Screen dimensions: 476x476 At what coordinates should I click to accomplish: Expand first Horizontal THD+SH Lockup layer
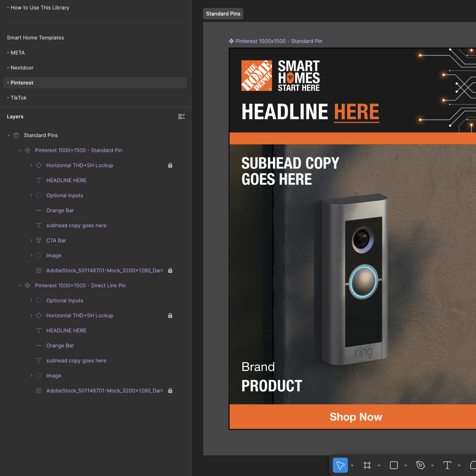click(31, 165)
